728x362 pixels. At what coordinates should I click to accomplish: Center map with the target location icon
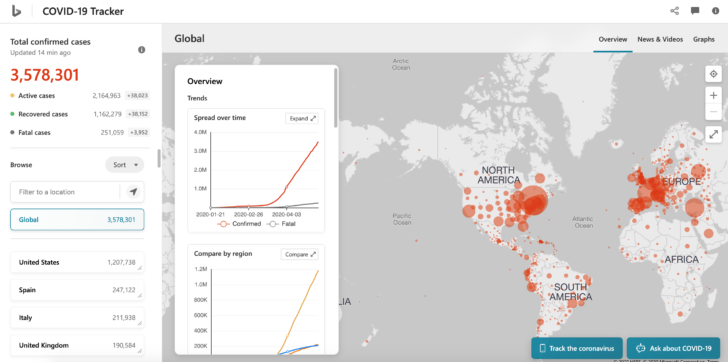click(x=713, y=74)
